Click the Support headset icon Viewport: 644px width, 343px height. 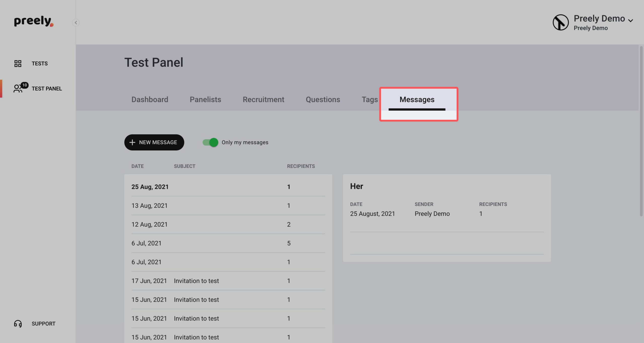pos(18,324)
